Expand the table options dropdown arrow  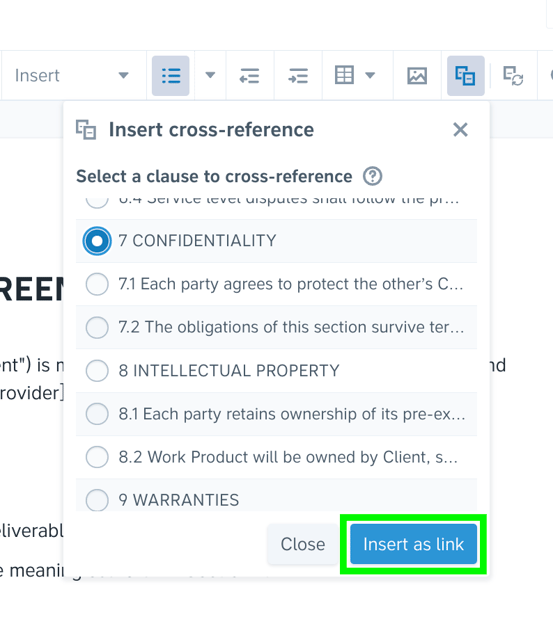370,75
